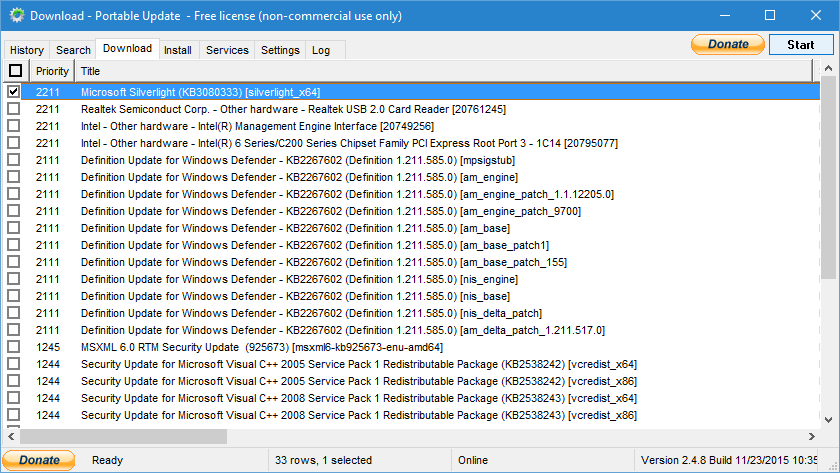Click the vertical scrollbar down arrow
The width and height of the screenshot is (840, 473).
[829, 421]
